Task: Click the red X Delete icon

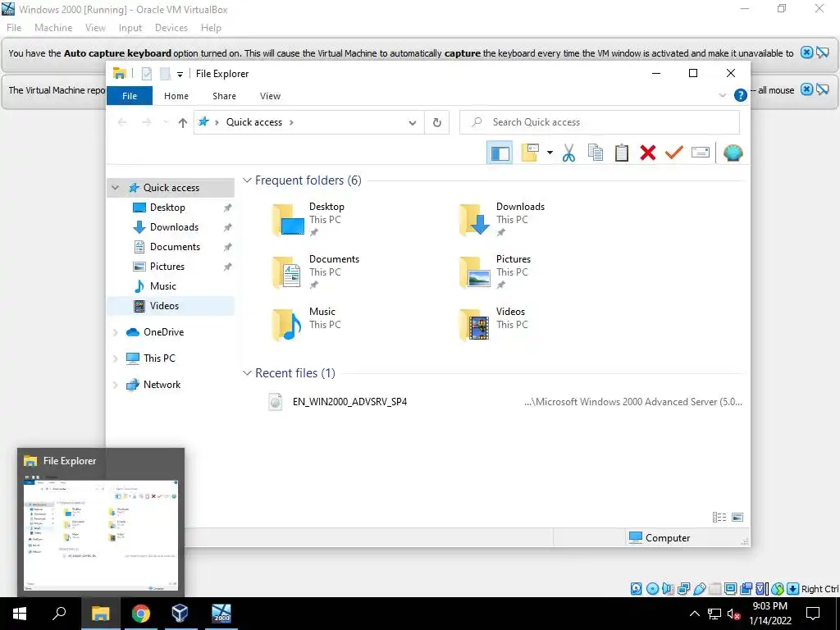Action: pos(648,153)
